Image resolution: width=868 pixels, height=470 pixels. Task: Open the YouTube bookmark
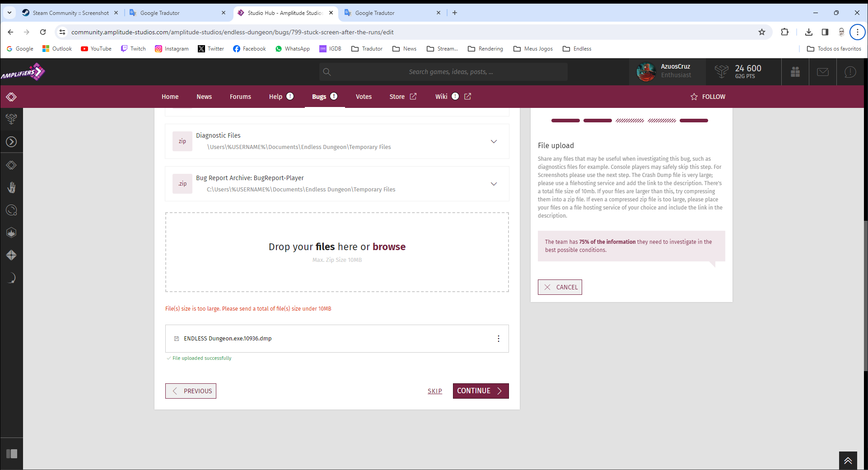(x=96, y=49)
